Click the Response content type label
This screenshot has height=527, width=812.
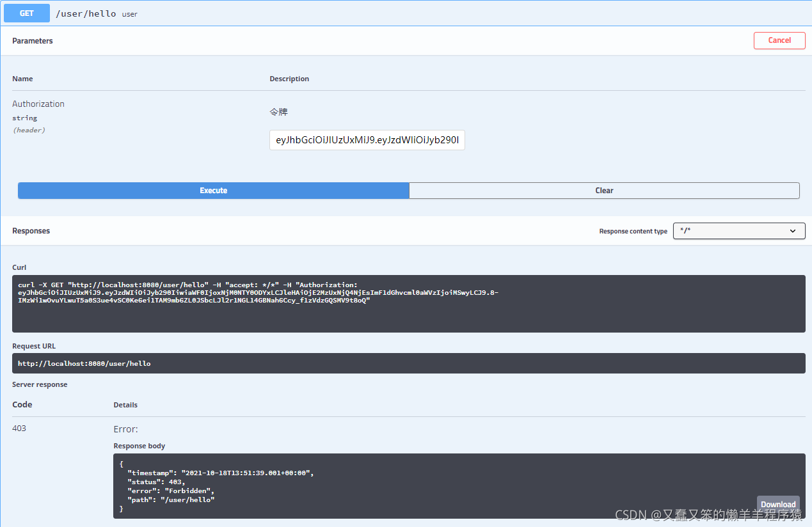pos(633,232)
